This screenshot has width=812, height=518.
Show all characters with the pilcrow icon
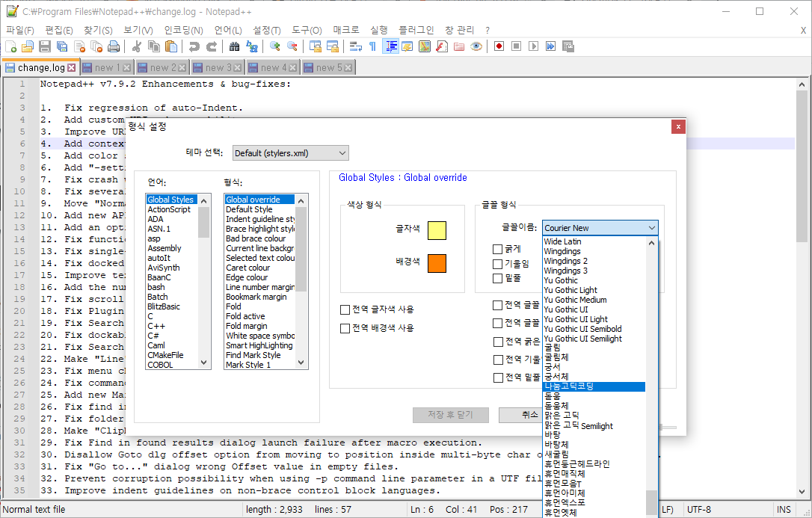[373, 46]
